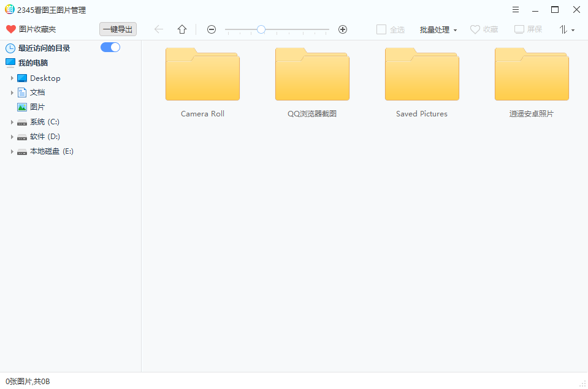Screen dimensions: 588x389
Task: Open the Camera Roll folder thumbnail
Action: [202, 75]
